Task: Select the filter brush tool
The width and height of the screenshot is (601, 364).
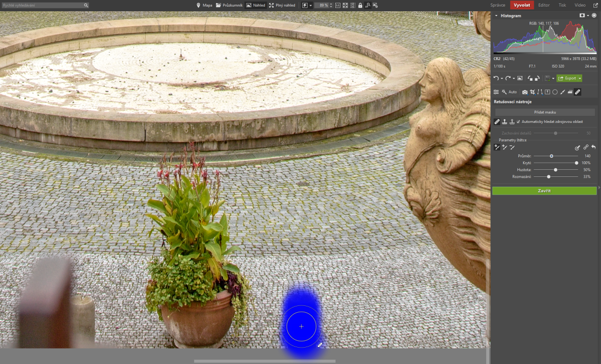Action: 562,92
